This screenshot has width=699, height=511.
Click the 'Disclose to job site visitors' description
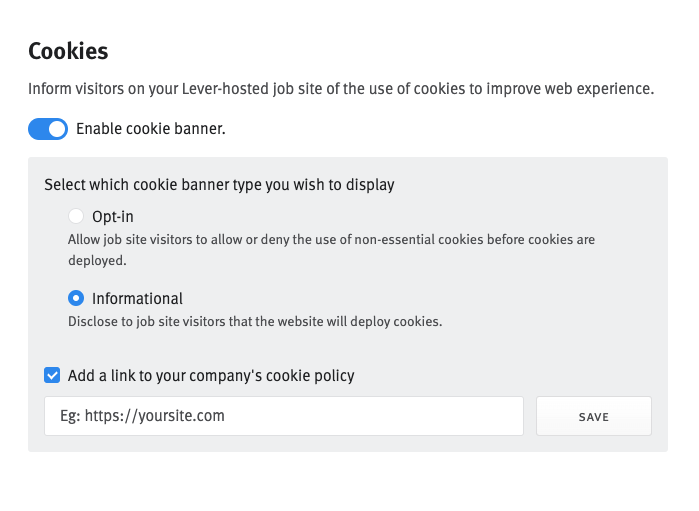pos(255,322)
